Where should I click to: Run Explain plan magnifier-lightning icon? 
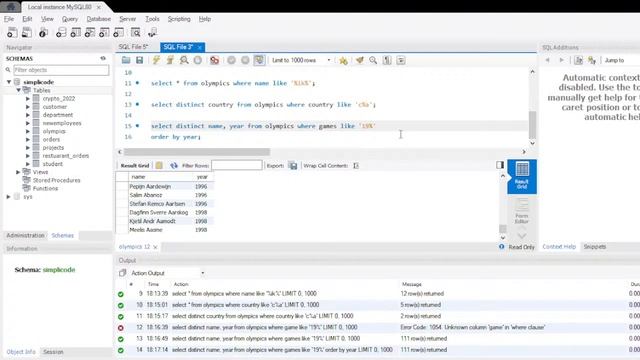184,60
